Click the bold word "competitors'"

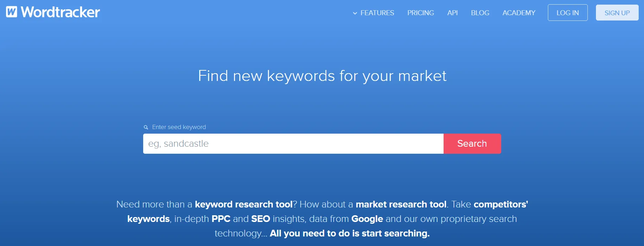[x=500, y=205]
